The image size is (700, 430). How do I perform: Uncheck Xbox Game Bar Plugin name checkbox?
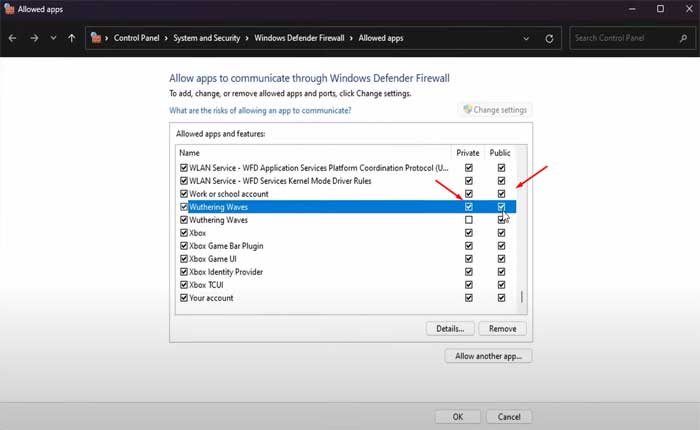183,245
